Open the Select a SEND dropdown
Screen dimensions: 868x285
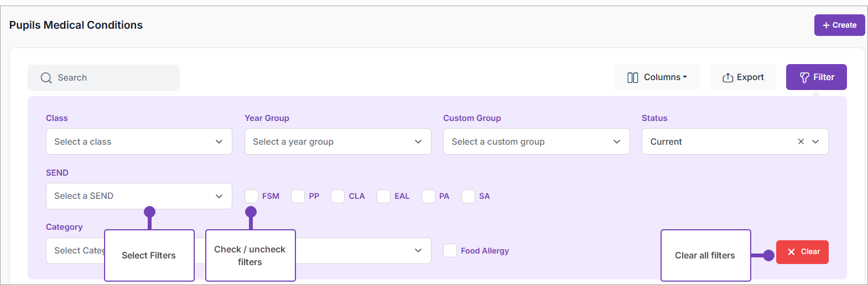(x=139, y=196)
